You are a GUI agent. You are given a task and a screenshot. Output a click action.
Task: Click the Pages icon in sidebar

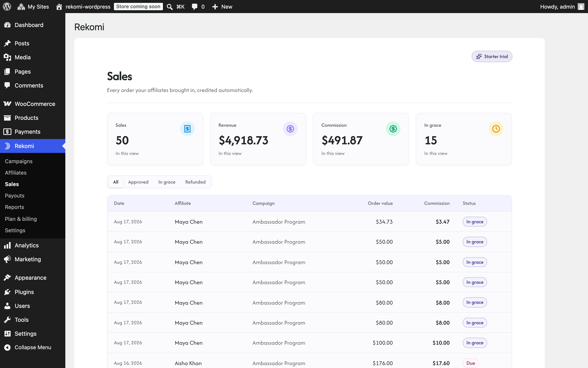click(7, 71)
